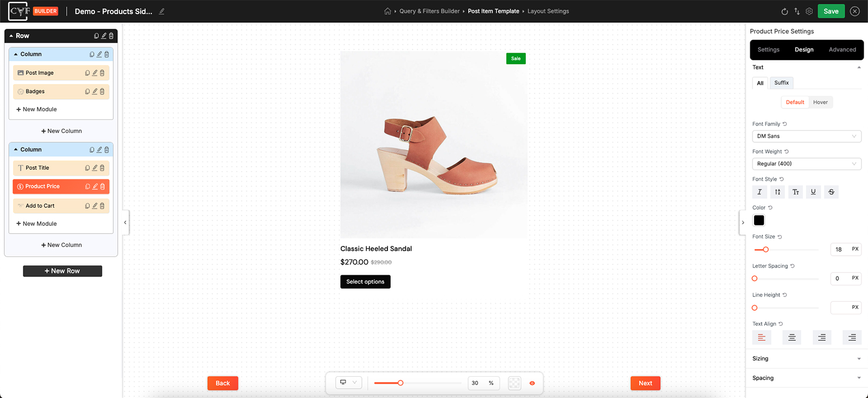This screenshot has height=398, width=868.
Task: Toggle italic font style
Action: point(759,192)
